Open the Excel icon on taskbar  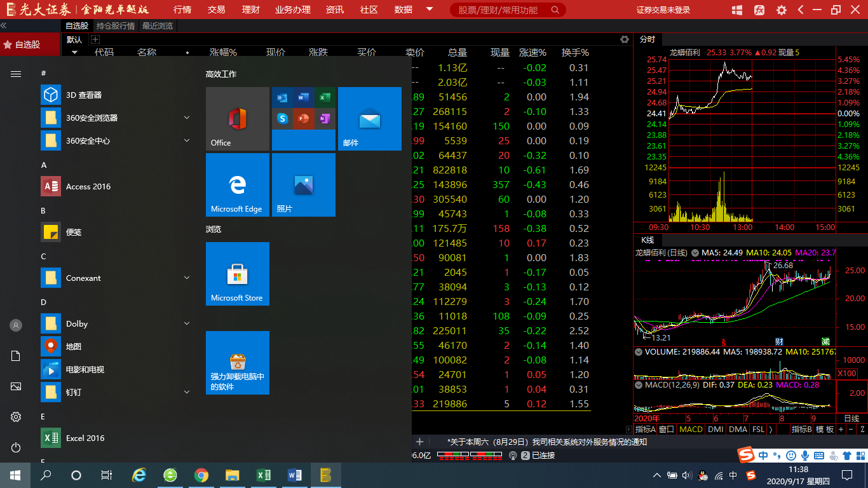point(264,475)
